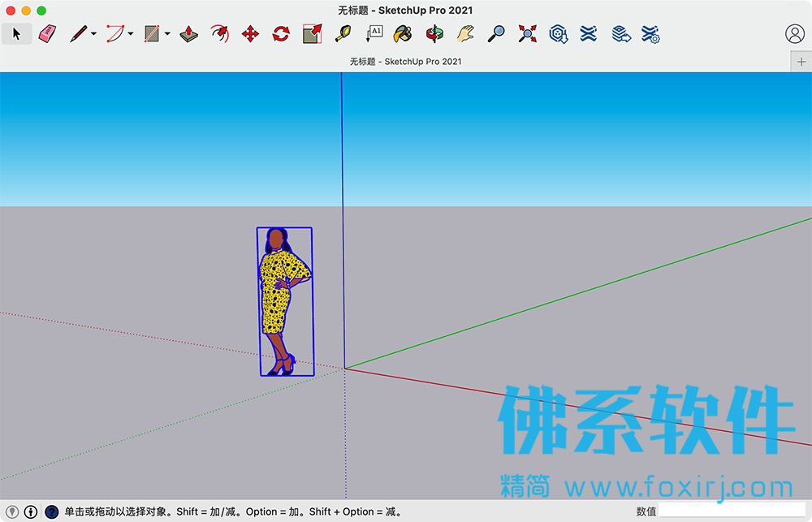Add a new tab with plus button
The image size is (812, 522).
[x=801, y=62]
